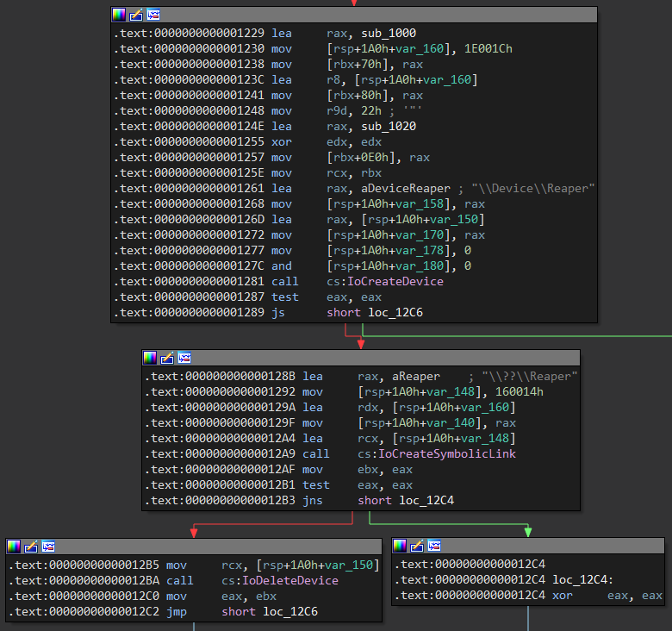This screenshot has height=631, width=672.
Task: Click pencil icon on IoDeleteDevice block
Action: click(x=31, y=547)
